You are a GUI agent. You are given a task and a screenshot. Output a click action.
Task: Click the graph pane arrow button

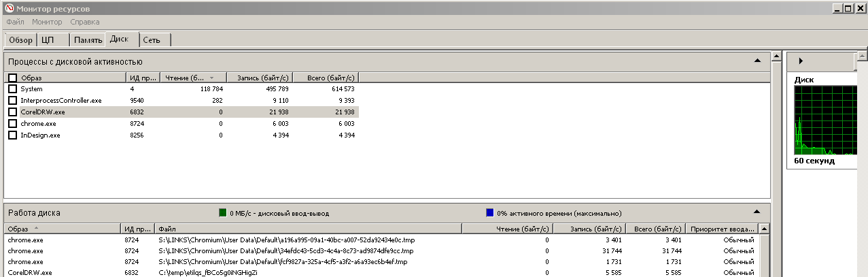(x=801, y=61)
